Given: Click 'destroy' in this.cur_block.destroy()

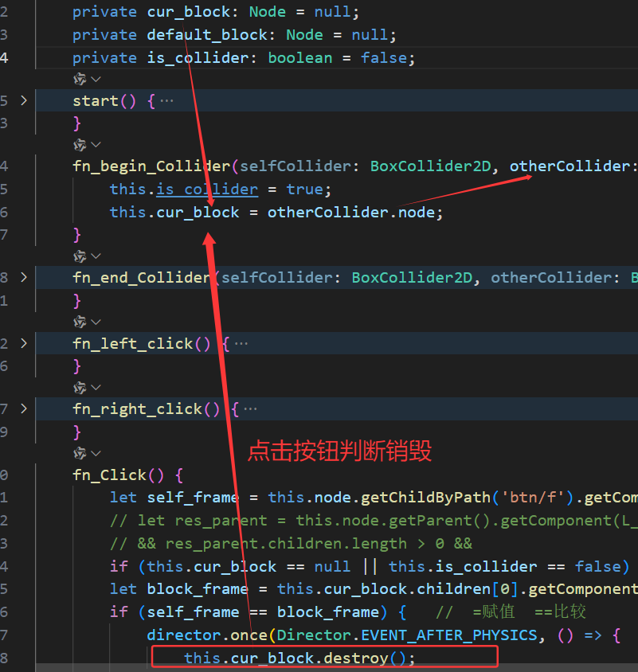Looking at the screenshot, I should 356,658.
